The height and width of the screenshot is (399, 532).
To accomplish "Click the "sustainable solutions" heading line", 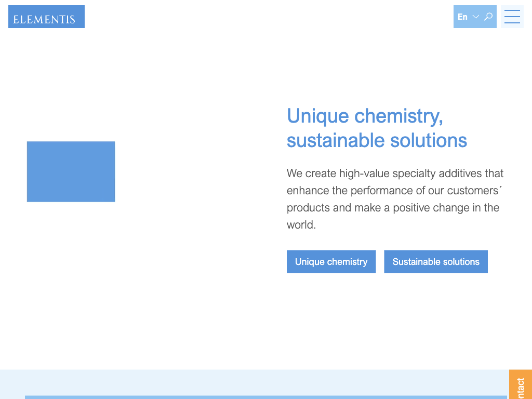I will point(377,140).
